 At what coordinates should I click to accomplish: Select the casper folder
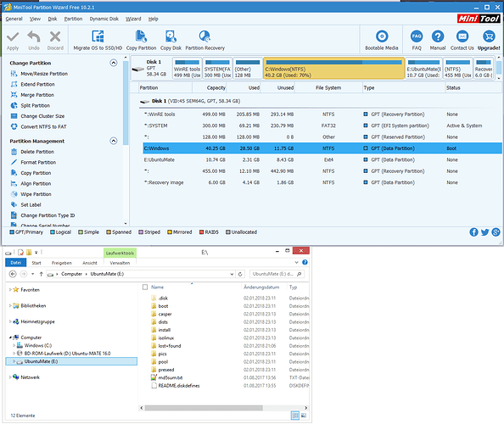(x=165, y=314)
